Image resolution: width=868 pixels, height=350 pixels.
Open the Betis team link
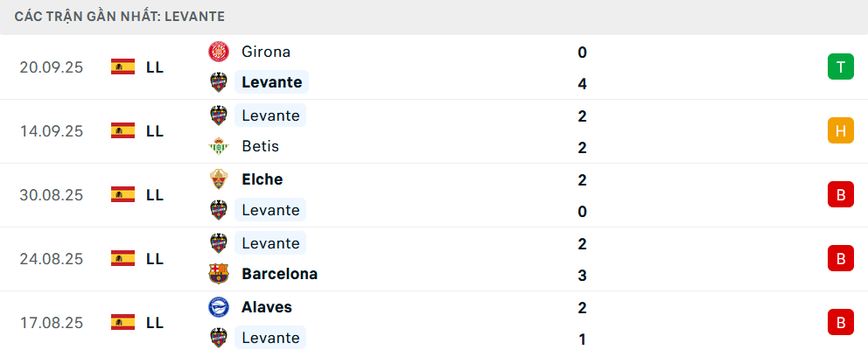(x=260, y=146)
